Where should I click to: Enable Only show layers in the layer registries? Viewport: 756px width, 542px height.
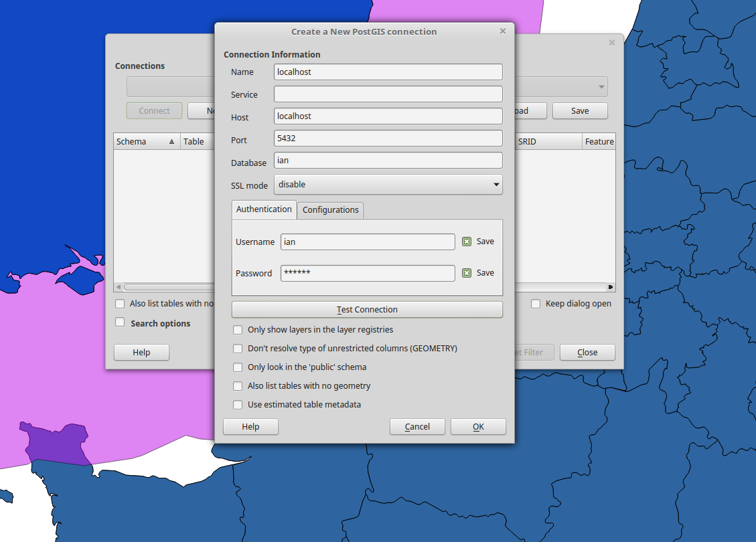point(238,330)
